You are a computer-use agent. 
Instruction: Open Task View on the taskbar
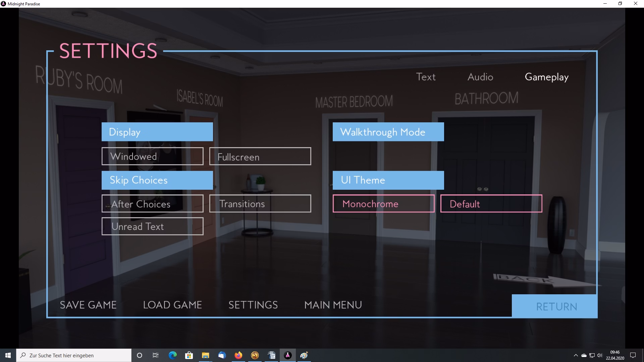(155, 355)
